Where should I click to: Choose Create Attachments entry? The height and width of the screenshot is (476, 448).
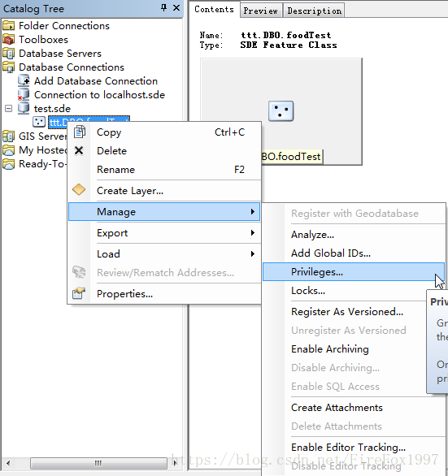click(354, 408)
